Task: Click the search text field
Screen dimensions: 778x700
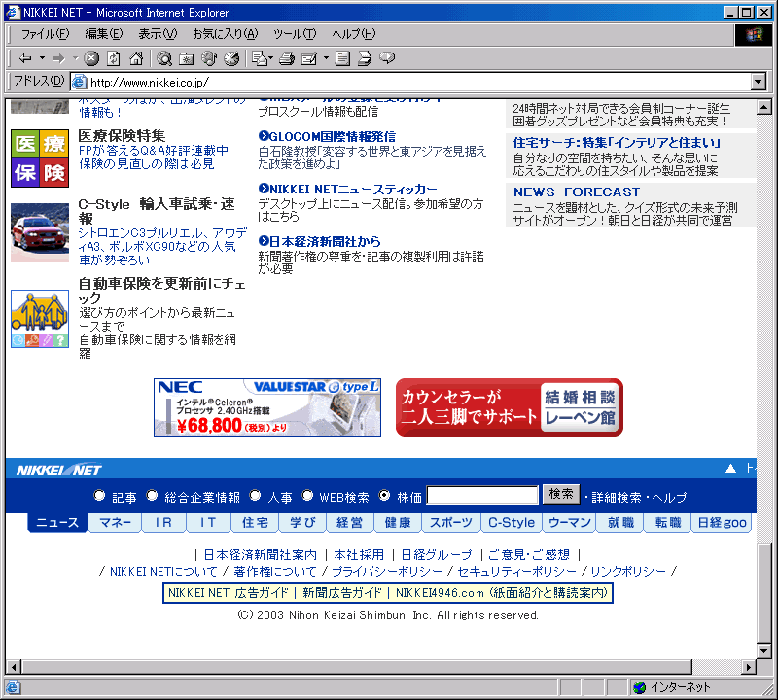Action: pos(482,495)
